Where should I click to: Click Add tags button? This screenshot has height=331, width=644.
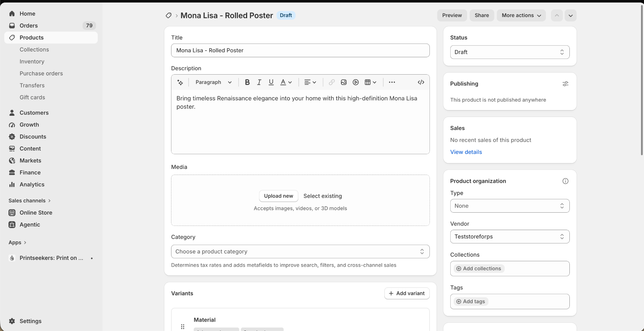471,301
